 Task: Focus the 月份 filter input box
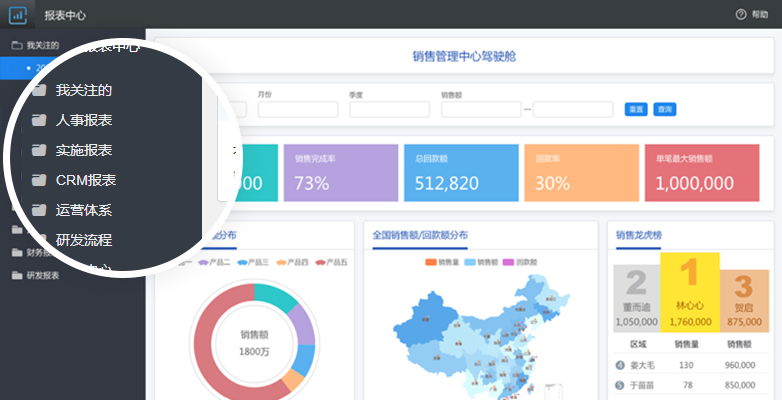click(298, 109)
